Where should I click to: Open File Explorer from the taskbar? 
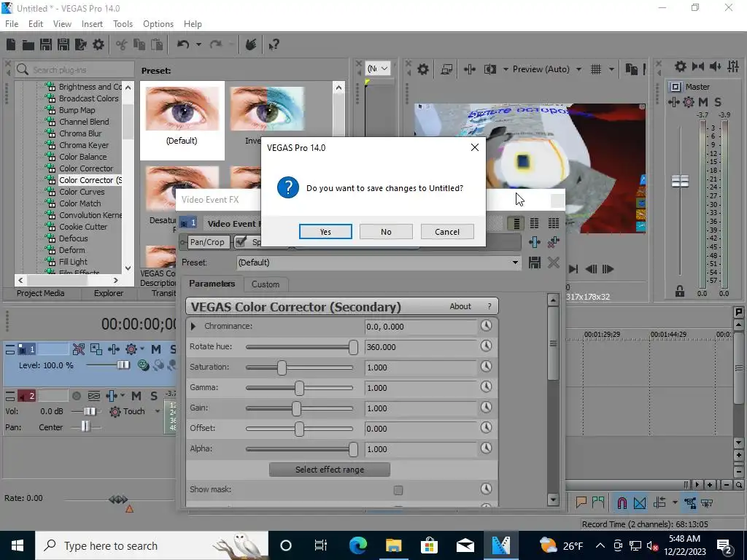tap(393, 545)
